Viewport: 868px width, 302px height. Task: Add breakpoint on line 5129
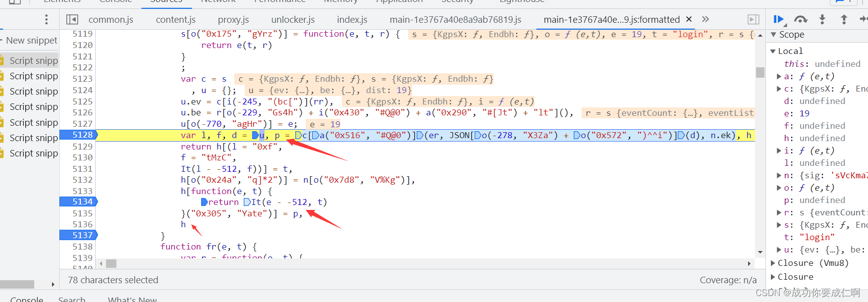(x=82, y=146)
